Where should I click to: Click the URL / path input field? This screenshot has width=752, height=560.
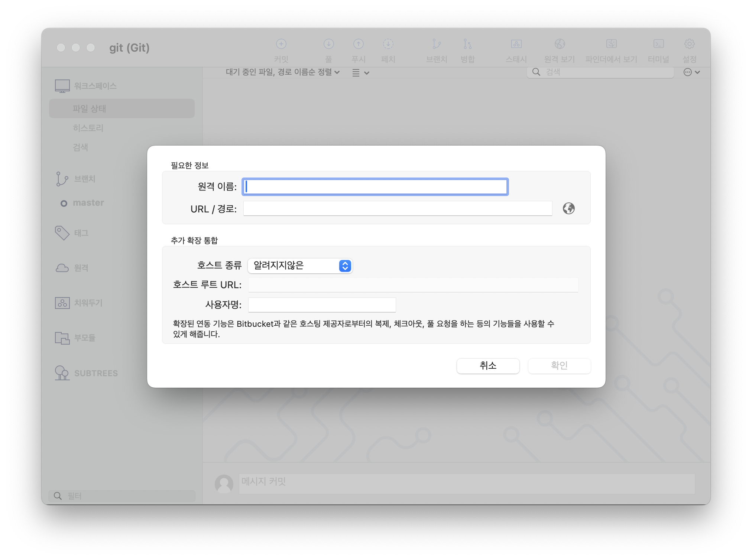tap(398, 209)
